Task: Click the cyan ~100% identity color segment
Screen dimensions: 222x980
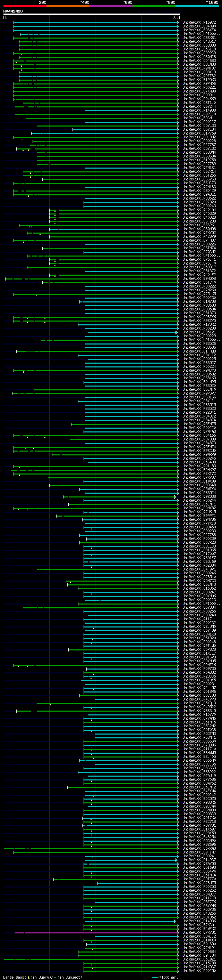Action: (x=197, y=6)
